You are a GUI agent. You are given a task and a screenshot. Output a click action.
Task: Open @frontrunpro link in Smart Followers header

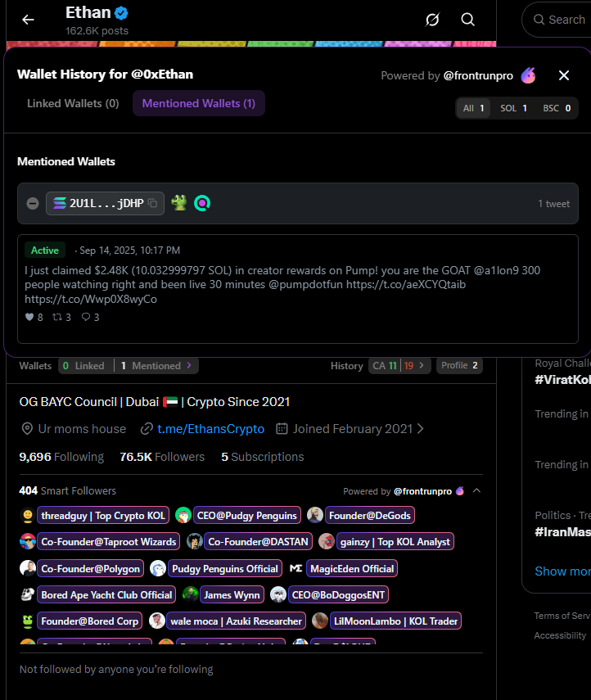click(422, 491)
